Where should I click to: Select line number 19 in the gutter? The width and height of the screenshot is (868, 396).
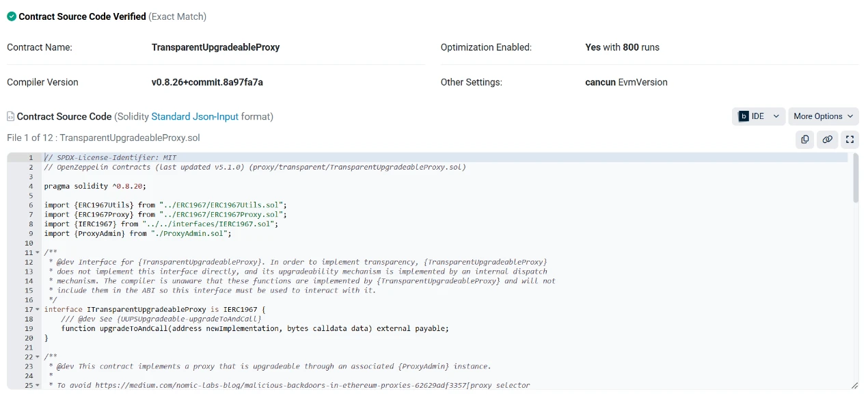29,328
